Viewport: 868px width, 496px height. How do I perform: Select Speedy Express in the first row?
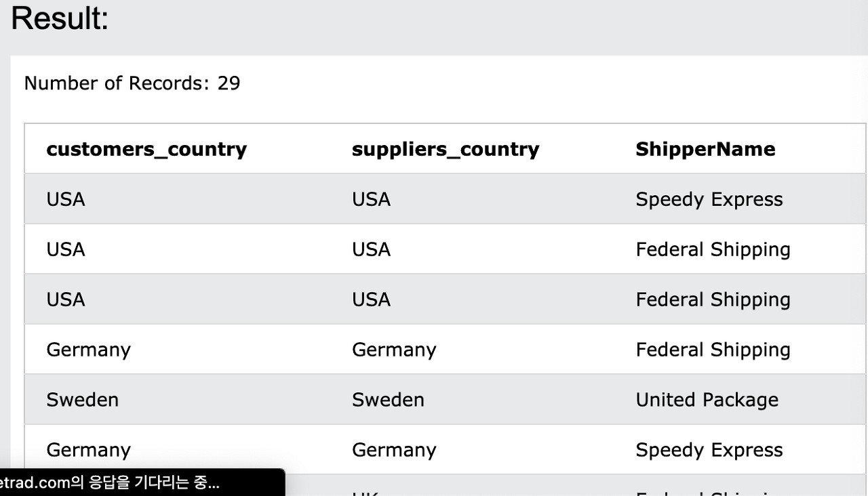[709, 199]
